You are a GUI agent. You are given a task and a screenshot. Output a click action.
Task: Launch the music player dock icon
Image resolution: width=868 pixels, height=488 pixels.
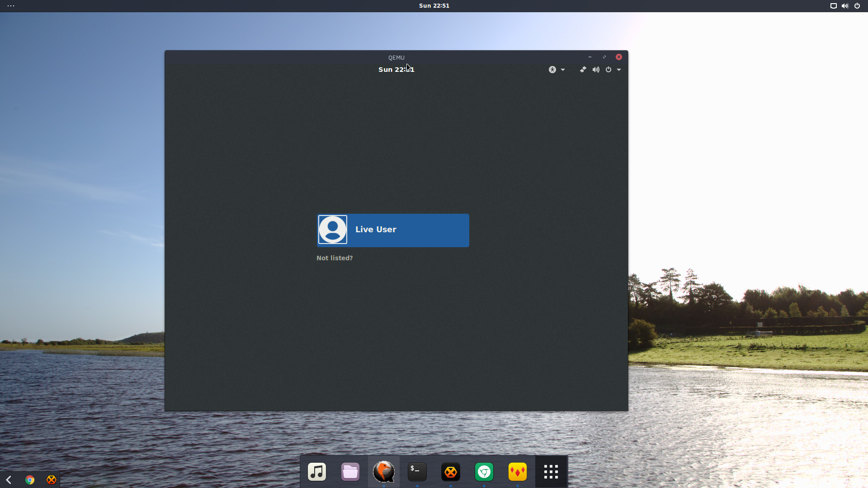click(x=317, y=472)
